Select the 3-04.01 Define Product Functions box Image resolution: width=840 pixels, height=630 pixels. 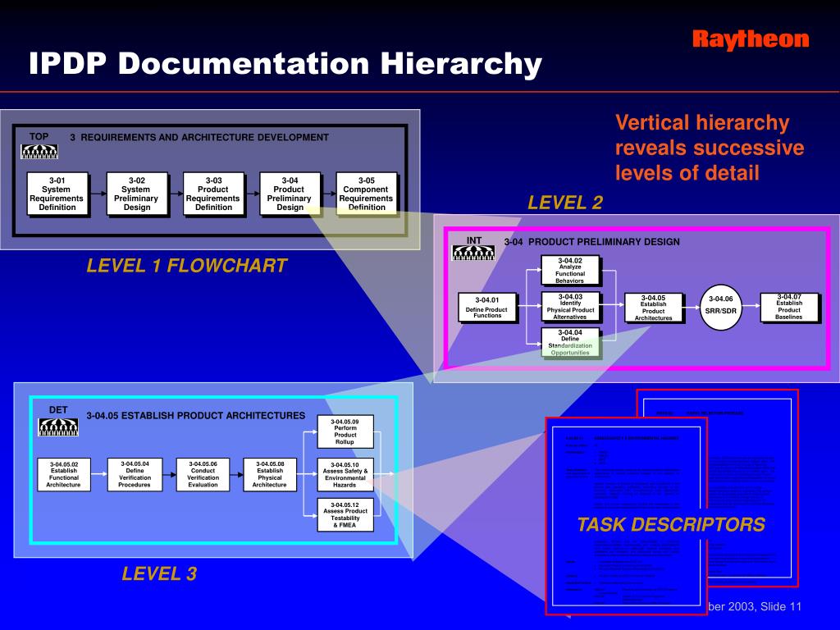487,308
